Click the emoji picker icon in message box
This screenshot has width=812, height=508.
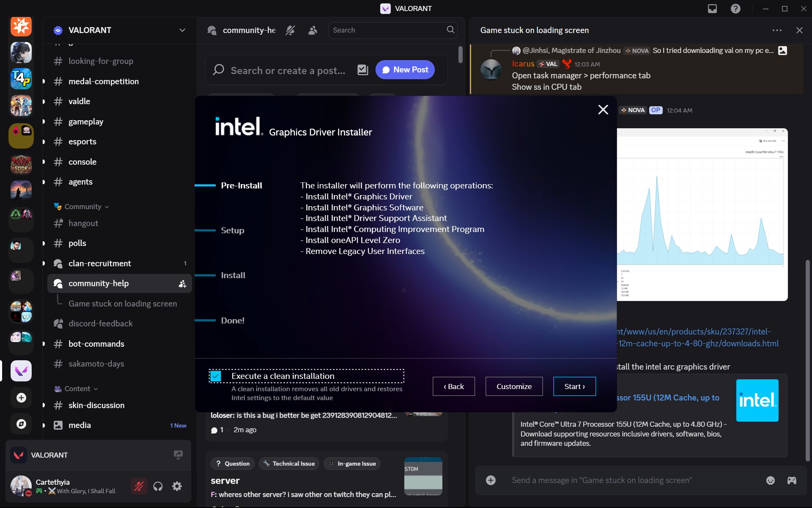[770, 480]
